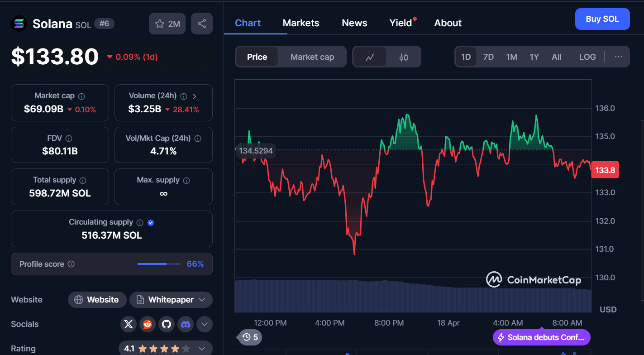Expand the 4.1 rating dropdown

coord(166,349)
